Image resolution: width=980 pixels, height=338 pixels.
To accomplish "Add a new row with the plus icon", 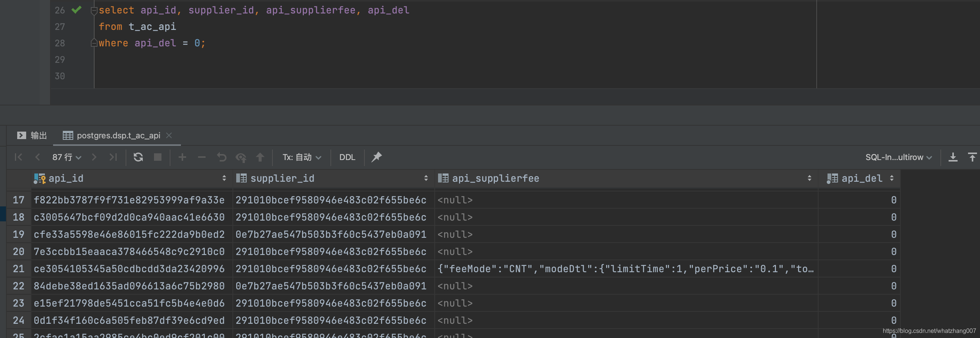I will (x=182, y=157).
